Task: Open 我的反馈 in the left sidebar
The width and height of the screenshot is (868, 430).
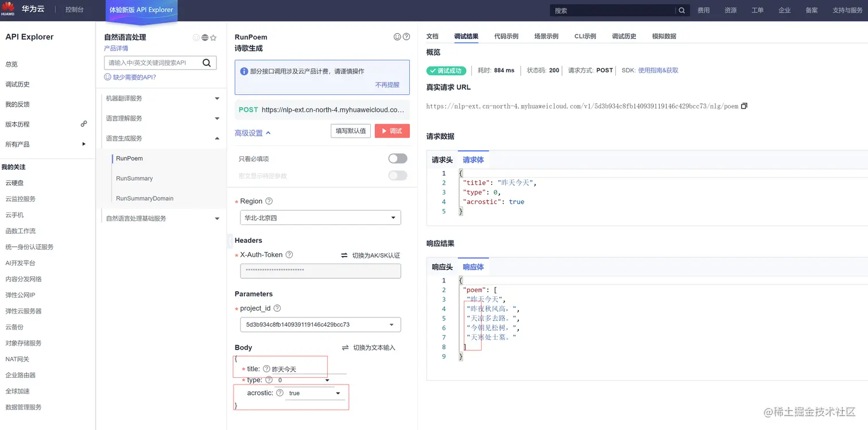Action: click(17, 104)
